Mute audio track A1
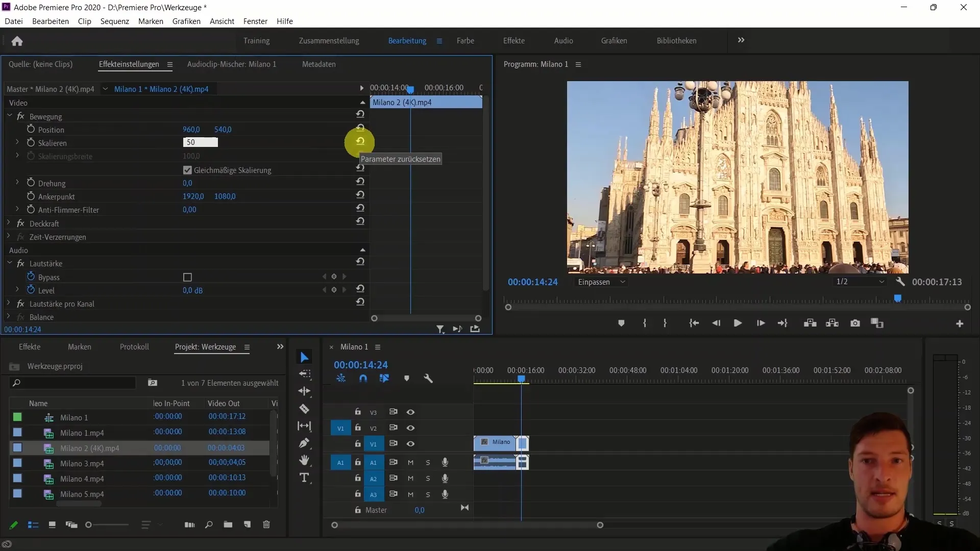Viewport: 980px width, 551px height. (410, 463)
